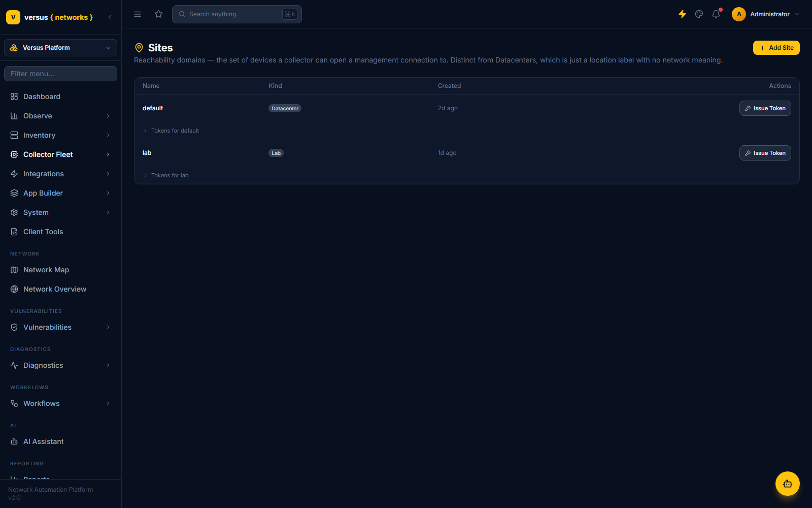Click the Diagnostics pulse icon
The height and width of the screenshot is (508, 812).
point(14,365)
